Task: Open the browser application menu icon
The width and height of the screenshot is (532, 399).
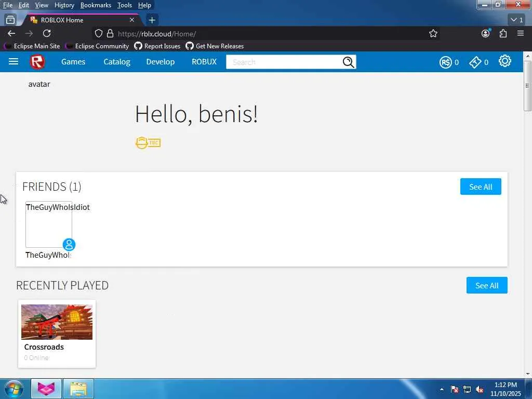Action: 521,33
